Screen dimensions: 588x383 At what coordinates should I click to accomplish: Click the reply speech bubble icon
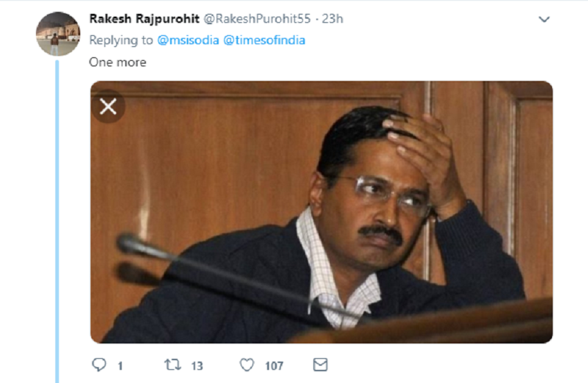(x=98, y=364)
